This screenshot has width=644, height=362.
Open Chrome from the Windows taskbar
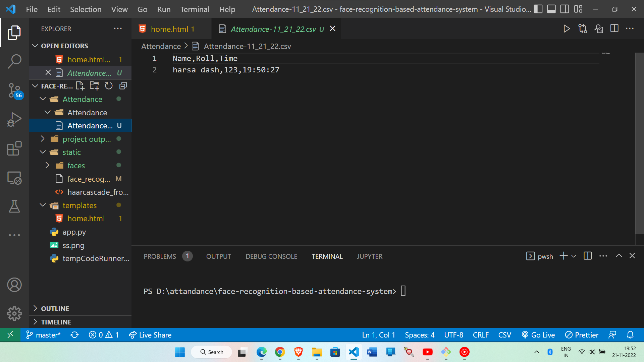point(280,352)
